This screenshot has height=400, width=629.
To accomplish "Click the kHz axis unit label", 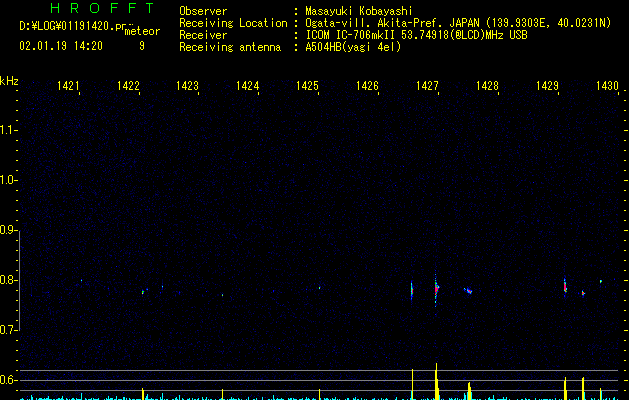I will click(x=9, y=81).
